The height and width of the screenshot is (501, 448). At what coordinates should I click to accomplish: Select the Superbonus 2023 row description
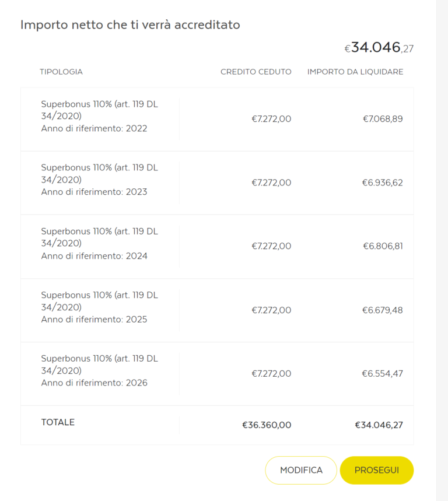(x=99, y=180)
